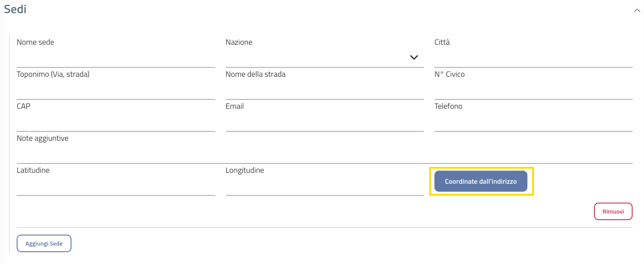The width and height of the screenshot is (644, 264).
Task: Focus the Città text field
Action: pyautogui.click(x=533, y=59)
